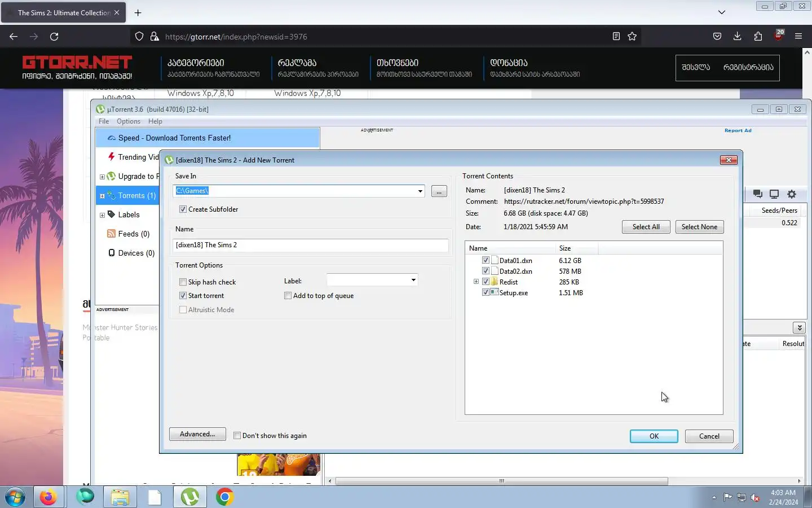Check Add to top of queue
Image resolution: width=812 pixels, height=508 pixels.
pos(288,296)
